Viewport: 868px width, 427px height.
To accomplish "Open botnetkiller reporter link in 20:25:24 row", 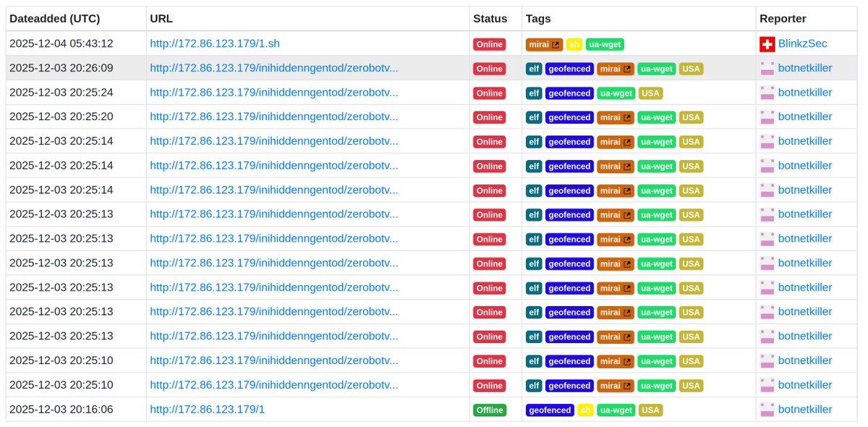I will click(805, 93).
